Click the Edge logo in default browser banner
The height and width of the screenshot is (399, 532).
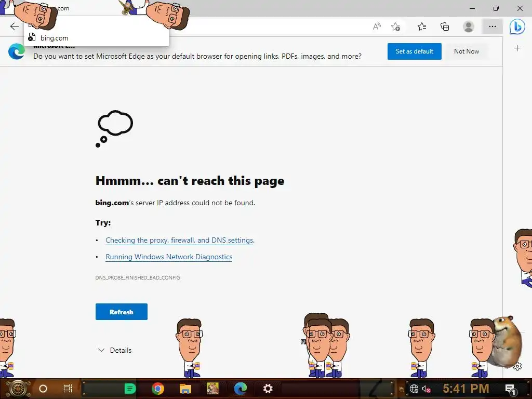(17, 51)
